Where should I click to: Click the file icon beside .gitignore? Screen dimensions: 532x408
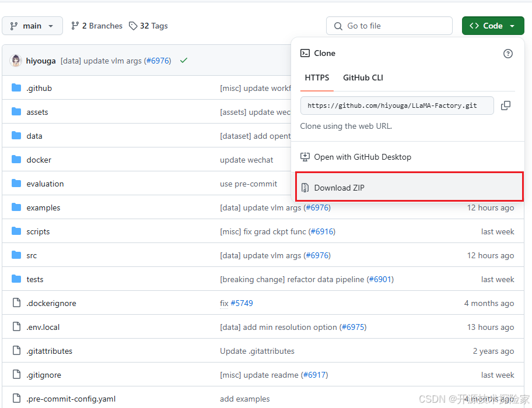[16, 374]
